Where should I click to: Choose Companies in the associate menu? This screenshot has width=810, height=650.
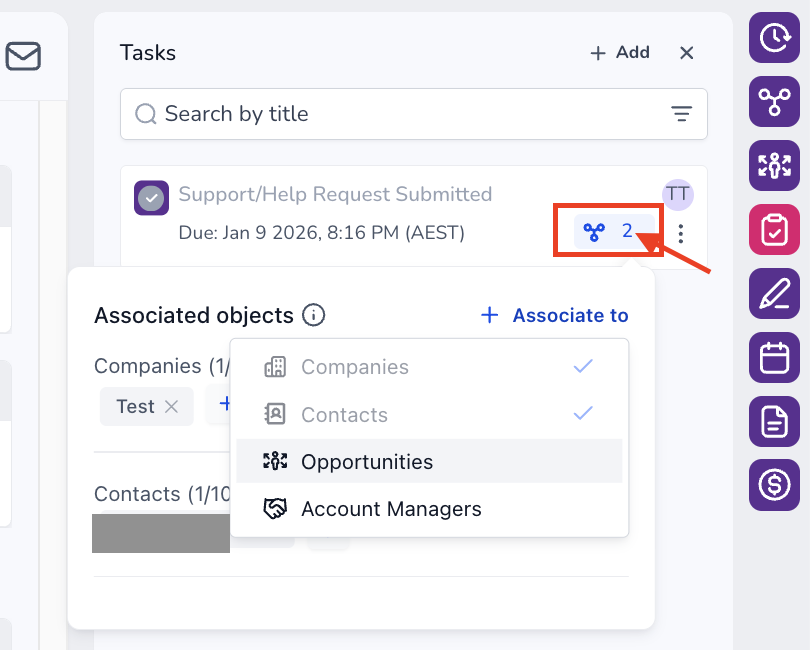point(354,367)
